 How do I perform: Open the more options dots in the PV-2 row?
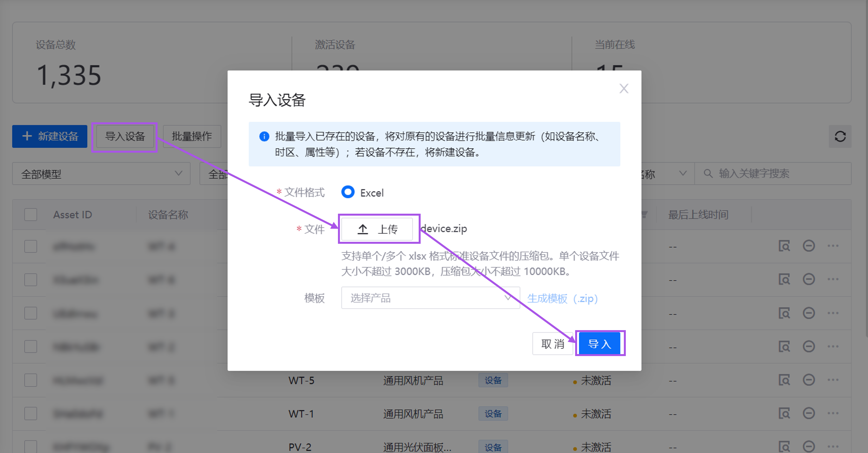tap(833, 447)
